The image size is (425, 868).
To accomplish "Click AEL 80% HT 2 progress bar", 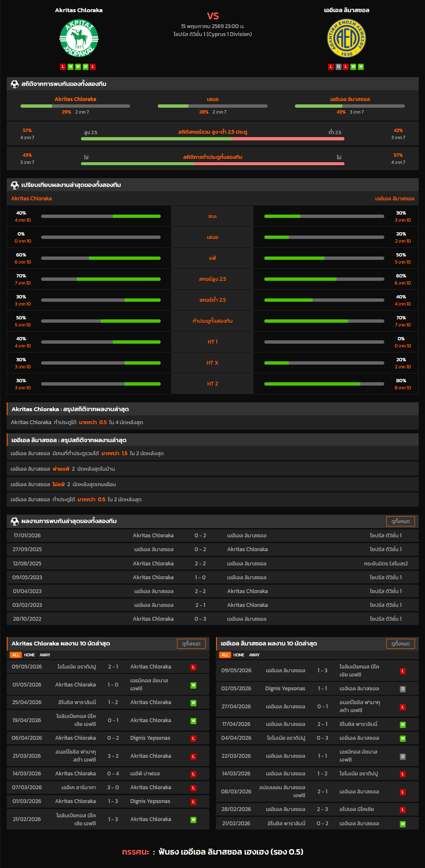I will coord(324,384).
